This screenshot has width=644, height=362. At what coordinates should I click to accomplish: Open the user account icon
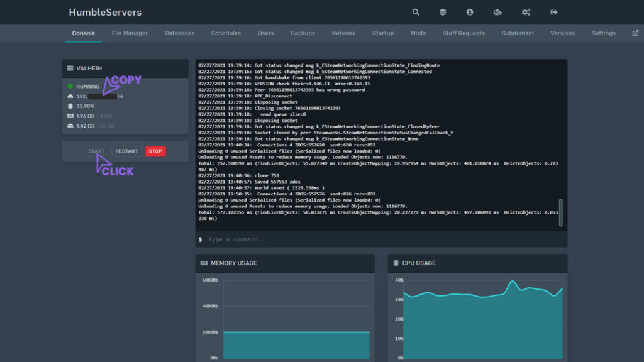point(469,13)
